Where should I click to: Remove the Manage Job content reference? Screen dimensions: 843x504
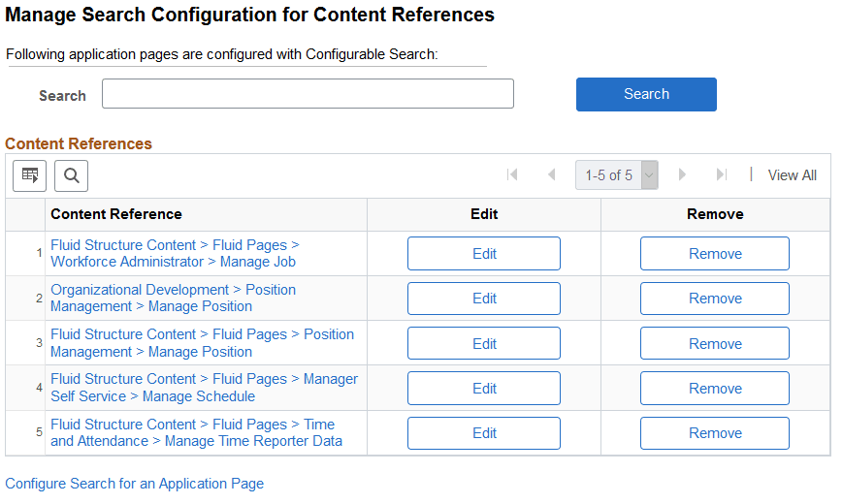coord(714,254)
